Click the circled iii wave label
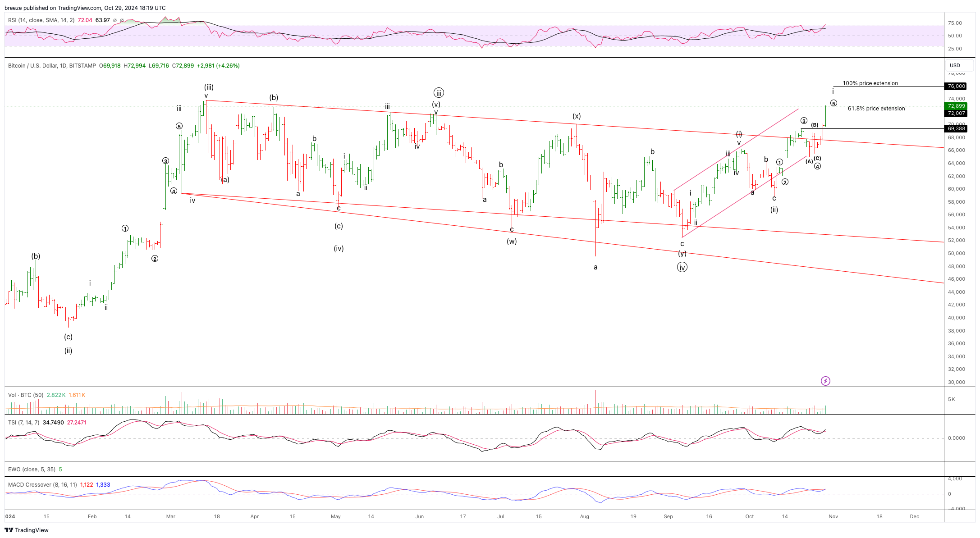The width and height of the screenshot is (980, 538). tap(439, 93)
